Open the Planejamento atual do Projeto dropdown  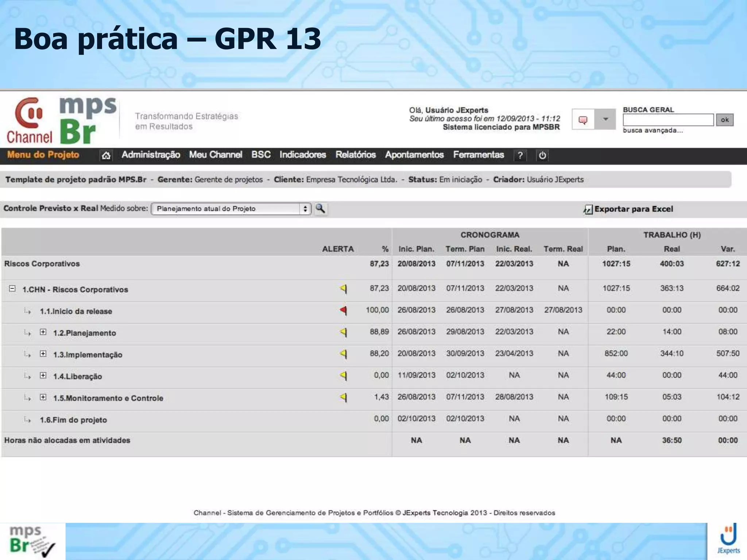click(231, 209)
